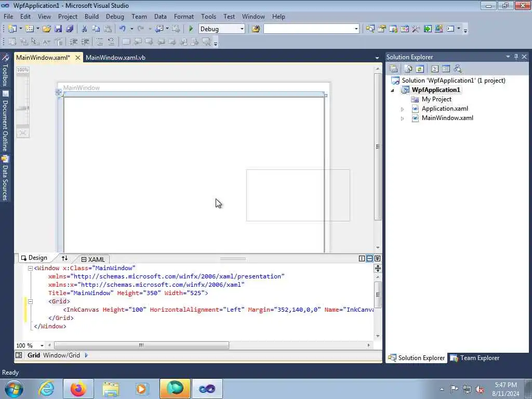Collapse the XAML pane
The height and width of the screenshot is (399, 532).
pos(377,259)
